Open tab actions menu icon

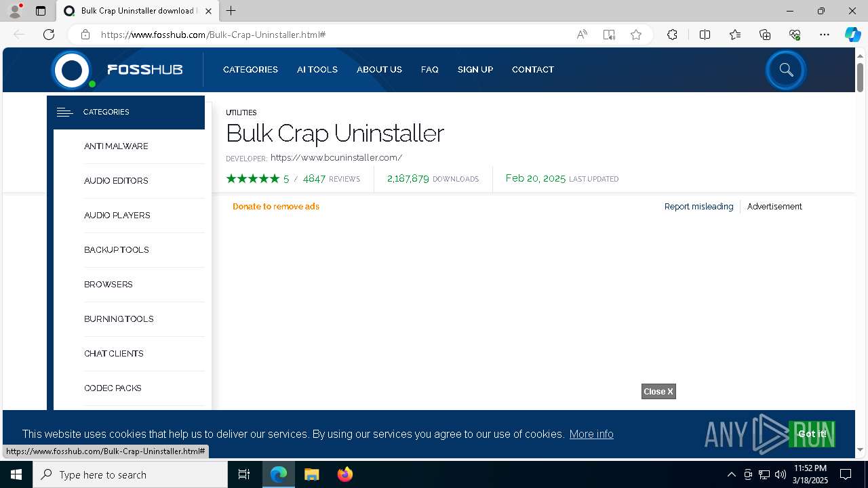point(41,11)
